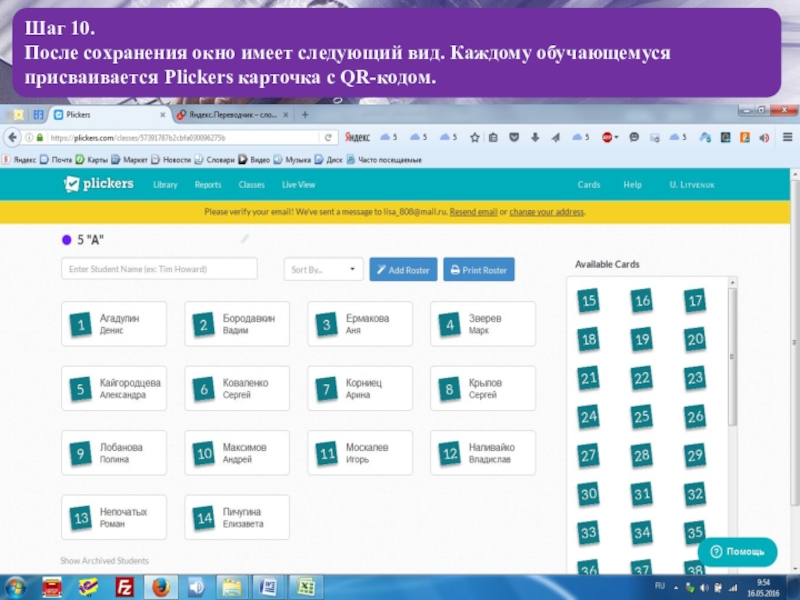Open Pocket icon in browser toolbar
This screenshot has width=800, height=600.
coord(514,137)
